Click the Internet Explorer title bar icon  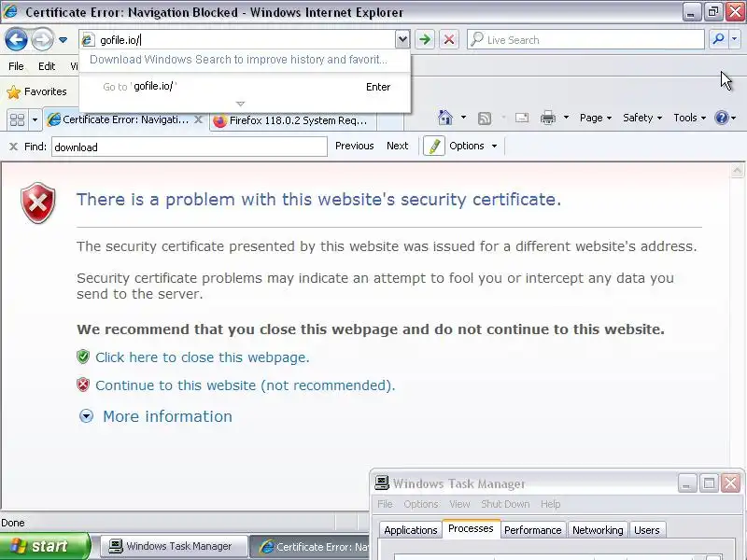pos(10,11)
